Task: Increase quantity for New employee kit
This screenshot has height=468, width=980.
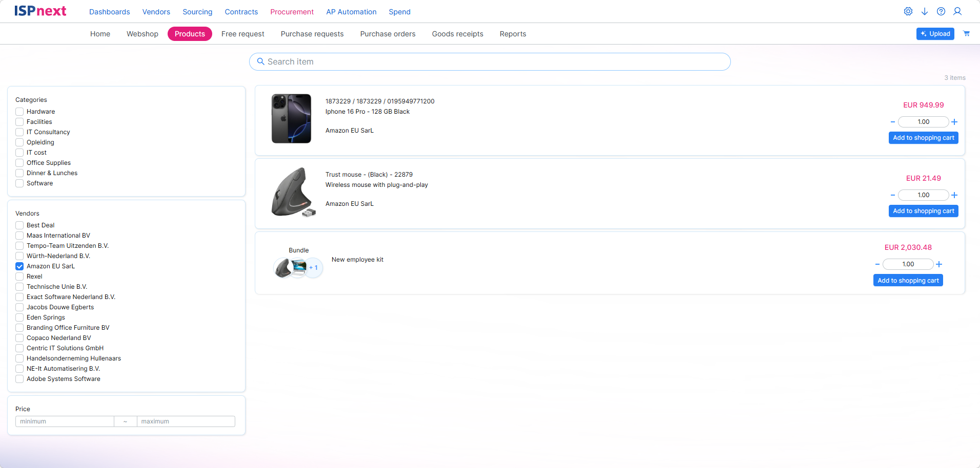Action: point(939,264)
